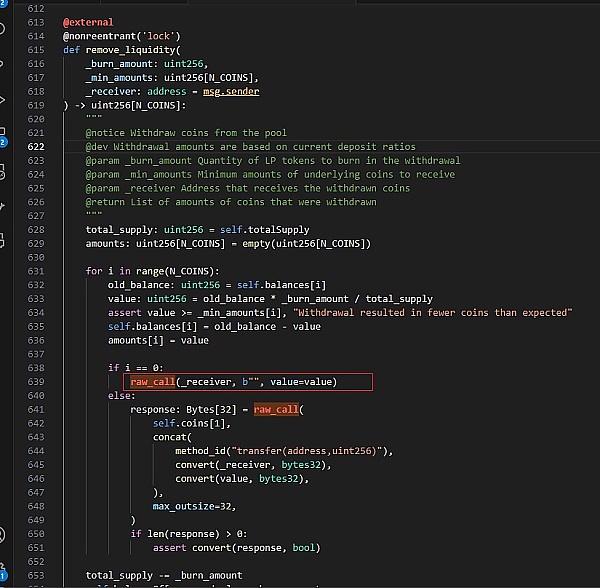Viewport: 600px width, 588px height.
Task: Click the highlighted raw_call on line 639
Action: (153, 382)
